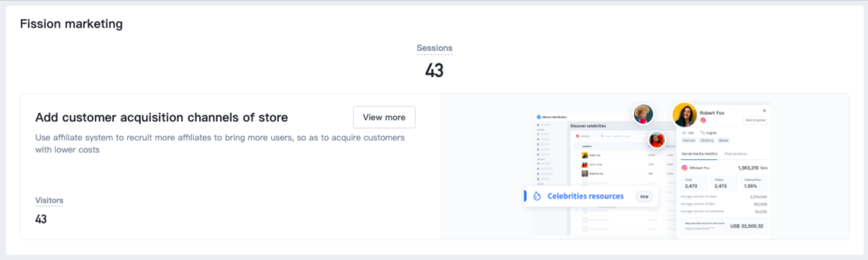Select the Social media metrics tab

click(x=700, y=154)
